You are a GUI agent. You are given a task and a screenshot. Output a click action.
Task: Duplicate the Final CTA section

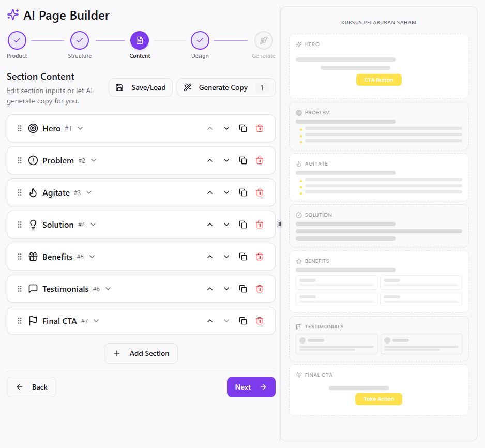tap(243, 321)
